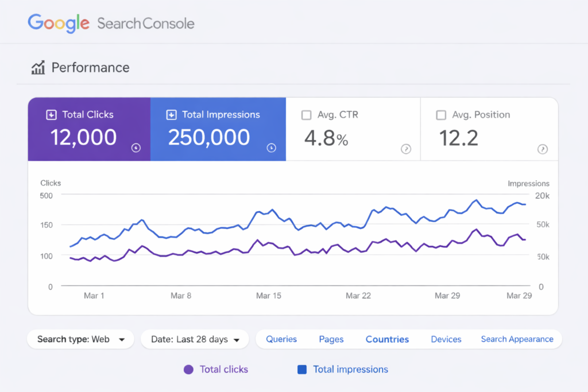Select the Countries tab

click(387, 339)
